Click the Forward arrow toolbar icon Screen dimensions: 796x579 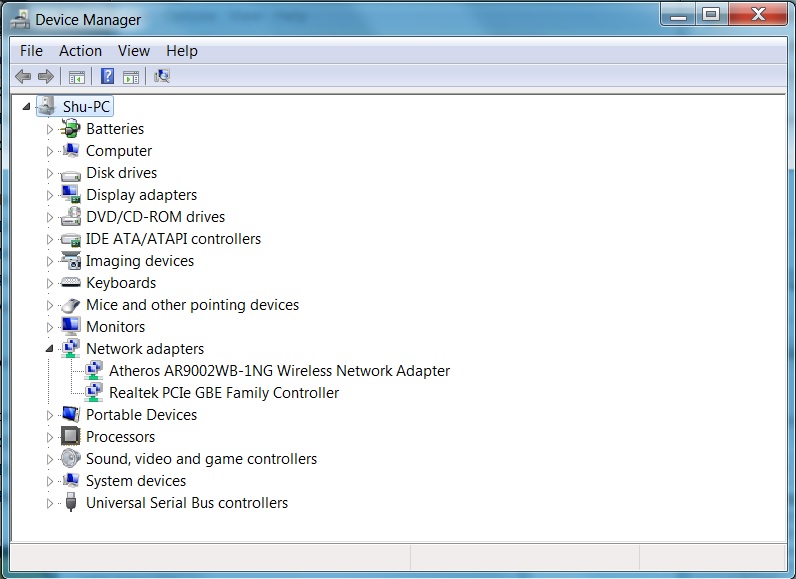pos(46,77)
